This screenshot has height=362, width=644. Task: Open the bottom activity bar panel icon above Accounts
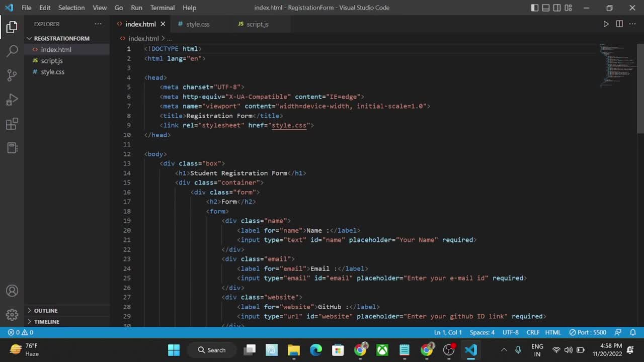click(12, 148)
